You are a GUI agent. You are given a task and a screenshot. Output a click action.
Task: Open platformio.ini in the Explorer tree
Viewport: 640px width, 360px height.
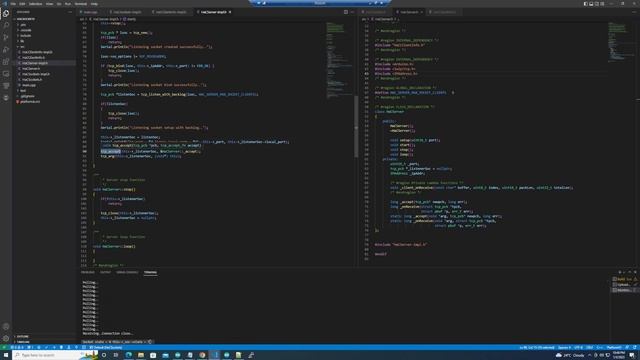point(30,102)
